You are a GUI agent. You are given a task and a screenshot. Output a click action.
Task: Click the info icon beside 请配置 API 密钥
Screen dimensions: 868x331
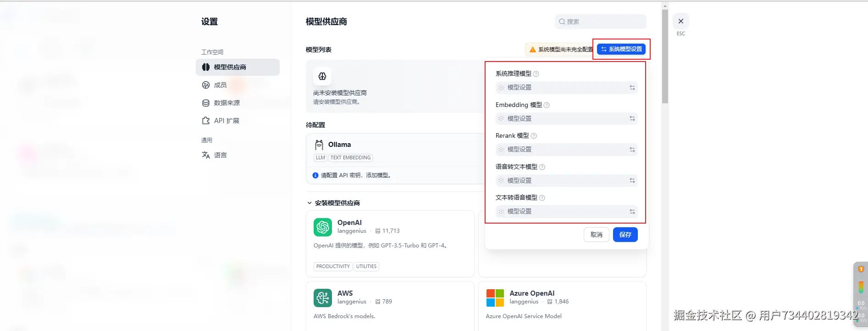pos(315,175)
